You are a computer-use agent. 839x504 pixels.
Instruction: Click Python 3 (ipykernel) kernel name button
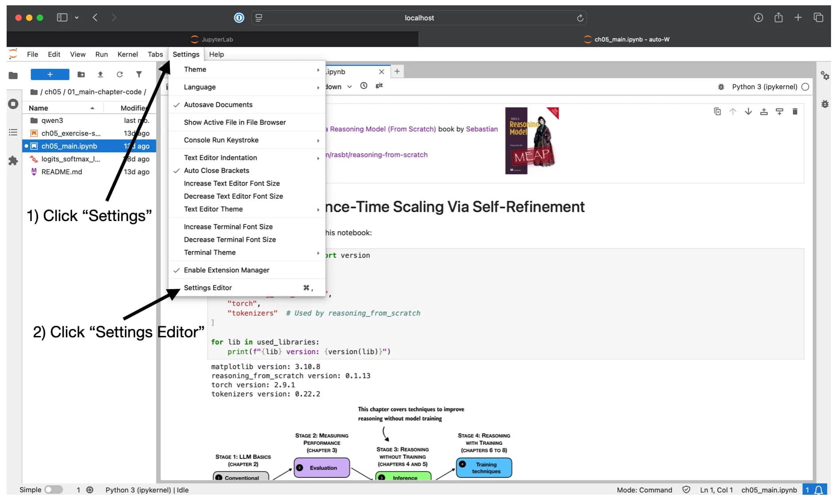[x=764, y=87]
